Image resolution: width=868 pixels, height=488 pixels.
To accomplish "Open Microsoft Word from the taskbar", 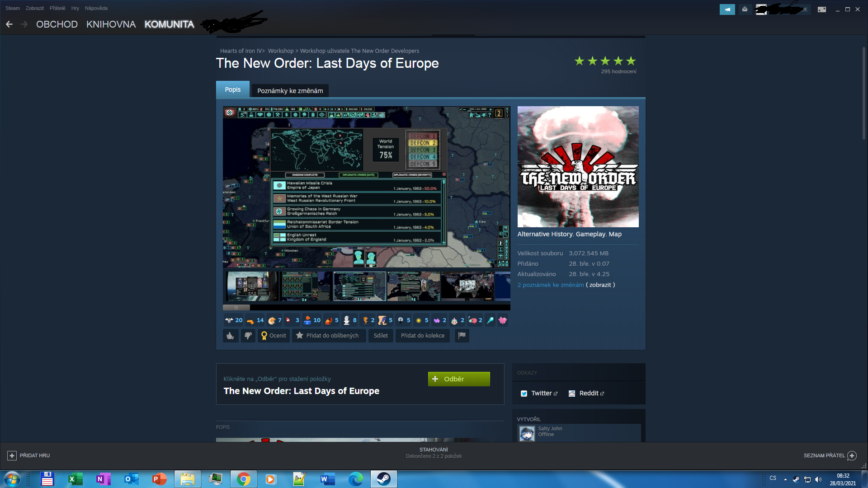I will click(x=327, y=479).
